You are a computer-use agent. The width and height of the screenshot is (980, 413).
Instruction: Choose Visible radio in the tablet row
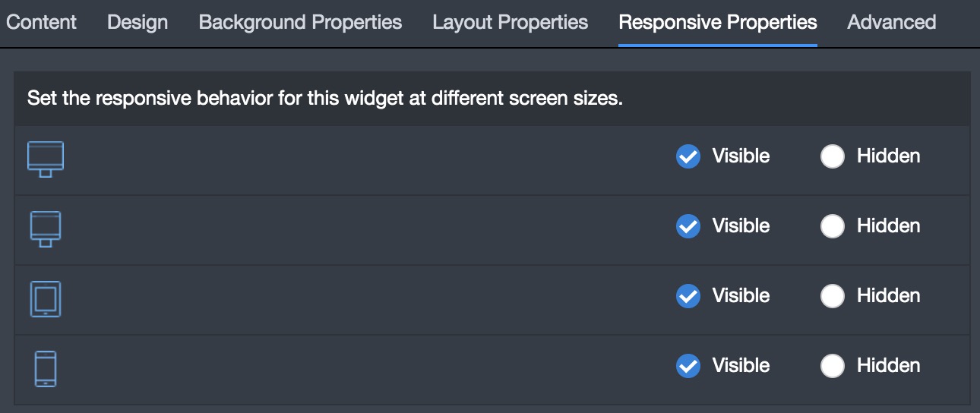click(688, 296)
